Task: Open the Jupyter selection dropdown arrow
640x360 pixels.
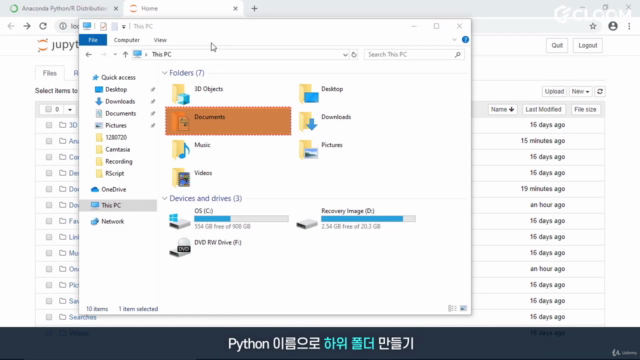Action: [70, 109]
